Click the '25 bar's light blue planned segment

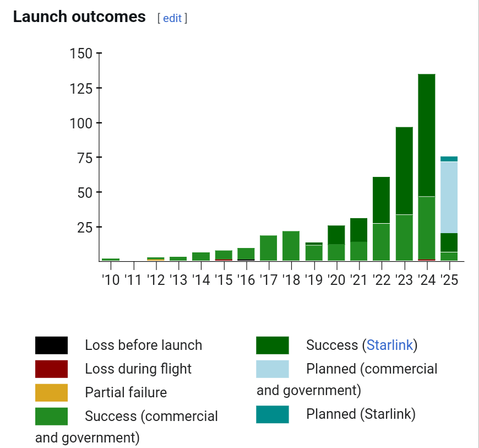point(449,197)
